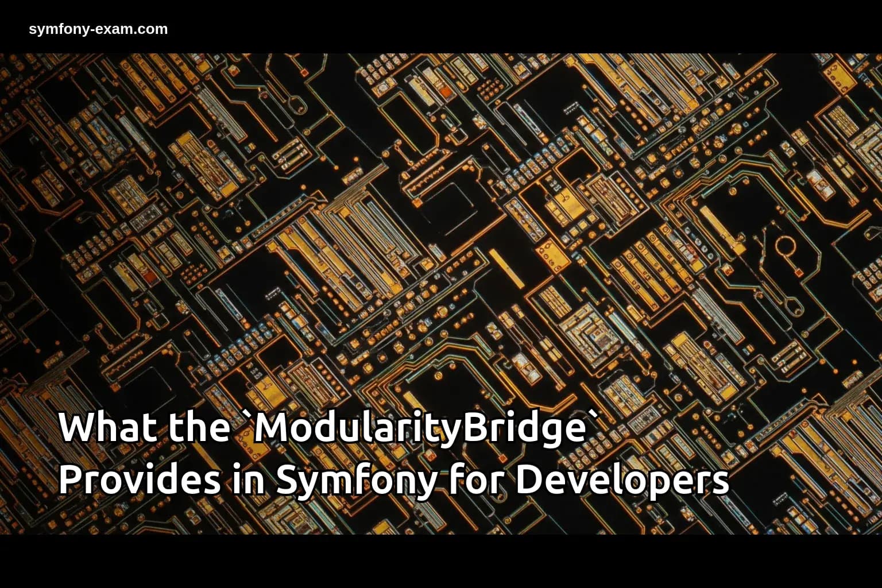
Task: Open the article title link about ModularityBridge
Action: pos(396,454)
